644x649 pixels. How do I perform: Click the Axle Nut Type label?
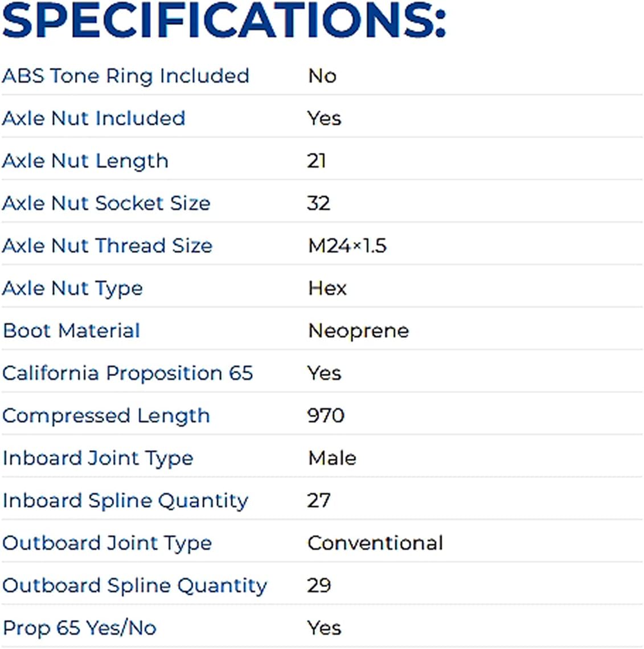coord(72,288)
